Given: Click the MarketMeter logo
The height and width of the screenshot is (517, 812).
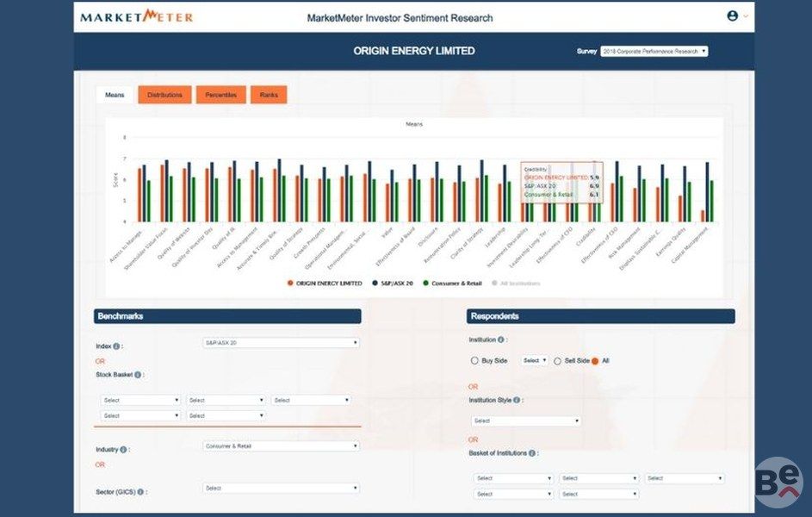Looking at the screenshot, I should 137,16.
